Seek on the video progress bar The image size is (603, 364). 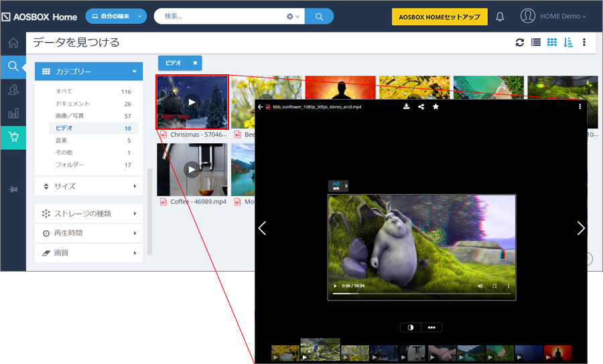(x=421, y=294)
